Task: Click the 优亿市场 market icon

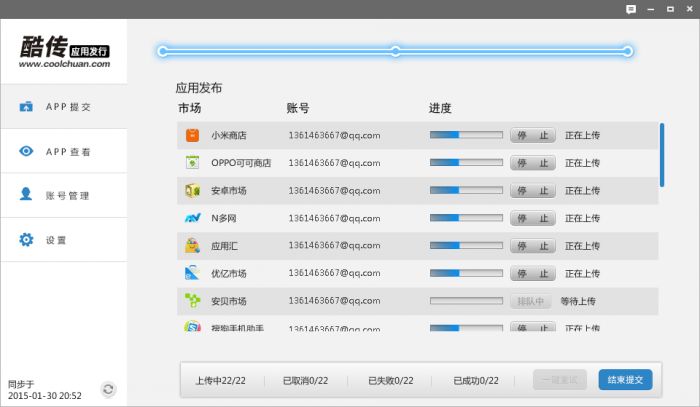Action: pos(192,273)
